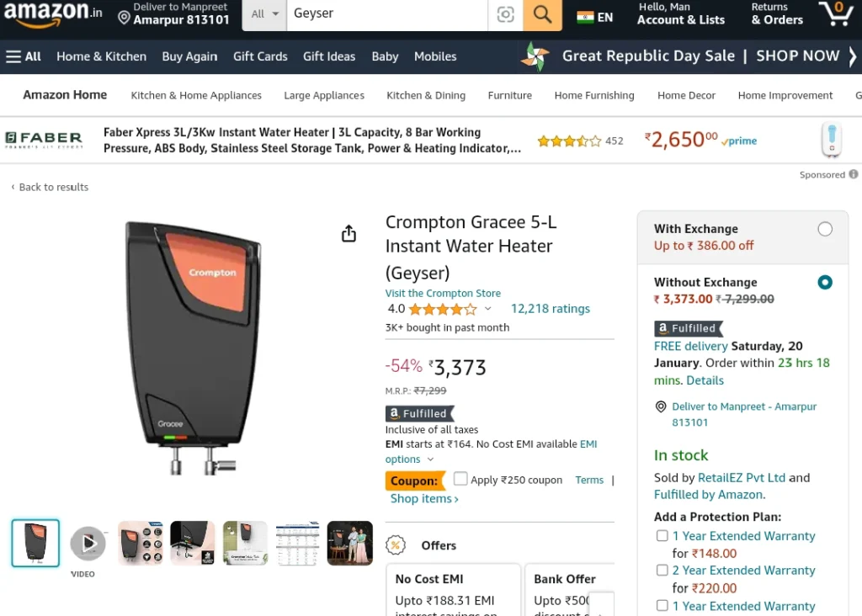The width and height of the screenshot is (862, 616).
Task: Select the With Exchange option
Action: tap(825, 229)
